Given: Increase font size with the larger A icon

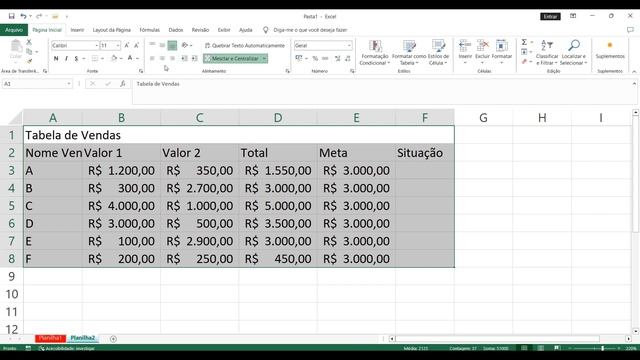Looking at the screenshot, I should tap(127, 45).
